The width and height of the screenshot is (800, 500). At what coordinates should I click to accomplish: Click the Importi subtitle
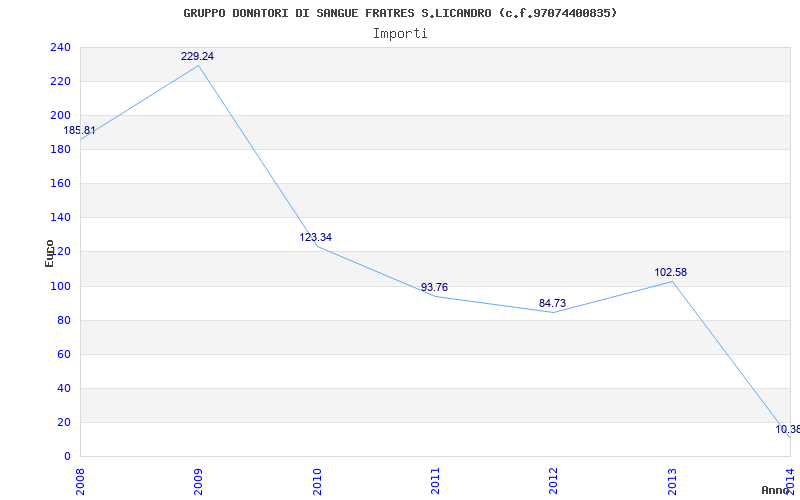coord(400,34)
